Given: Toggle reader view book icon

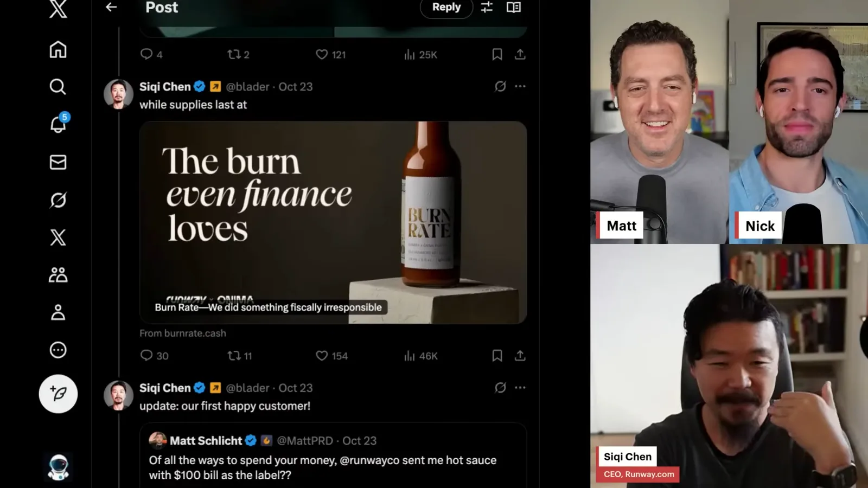Looking at the screenshot, I should coord(514,7).
